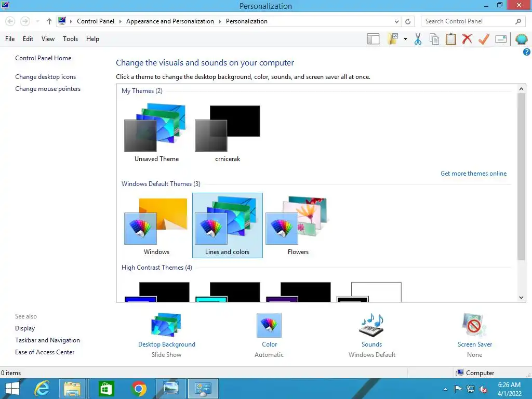The image size is (532, 399).
Task: Click the globe shell icon in toolbar
Action: click(x=521, y=39)
